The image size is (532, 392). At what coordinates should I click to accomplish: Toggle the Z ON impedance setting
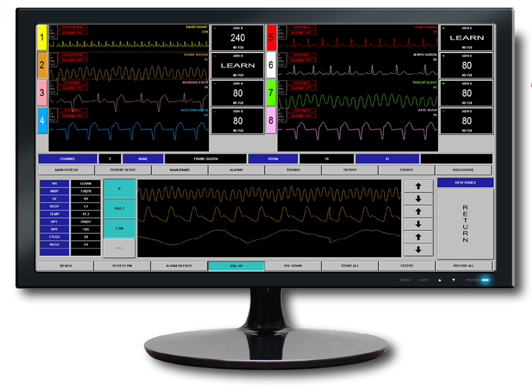click(x=119, y=229)
